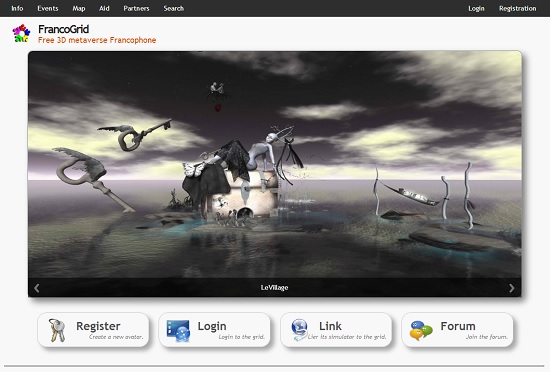Click the FrancoGrid colorful flower logo
550x372 pixels.
21,33
